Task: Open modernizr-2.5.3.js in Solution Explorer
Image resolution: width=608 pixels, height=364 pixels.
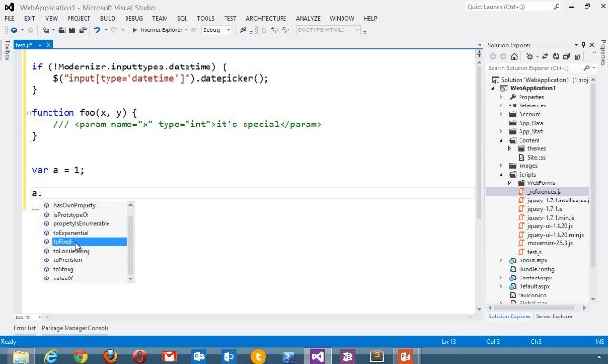Action: tap(550, 243)
